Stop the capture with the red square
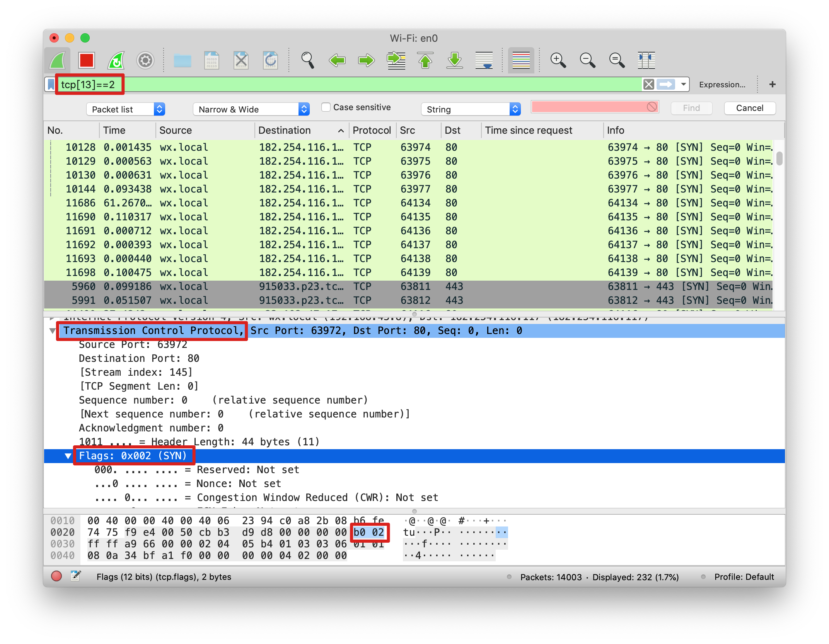 [x=86, y=60]
